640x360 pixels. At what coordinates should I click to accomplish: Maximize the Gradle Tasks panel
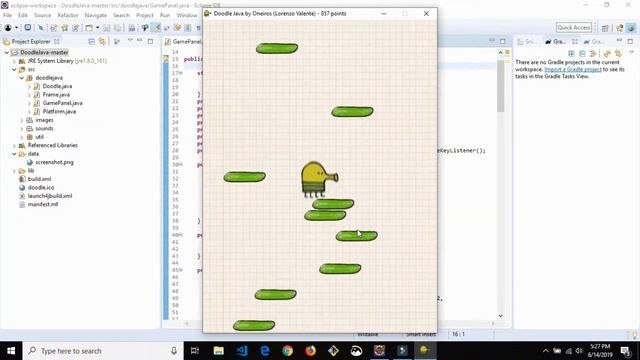click(x=630, y=41)
